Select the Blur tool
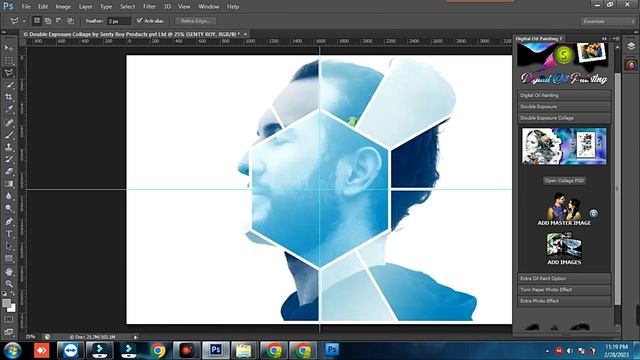This screenshot has height=360, width=640. click(x=9, y=196)
